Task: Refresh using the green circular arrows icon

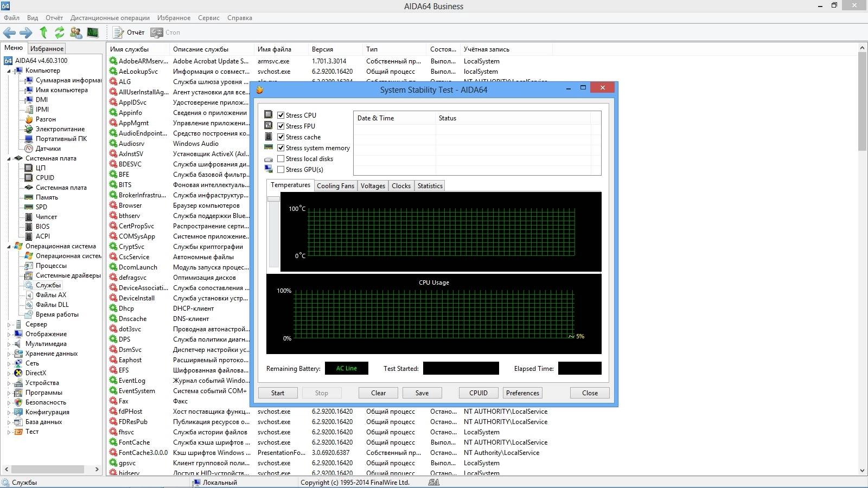Action: (60, 33)
